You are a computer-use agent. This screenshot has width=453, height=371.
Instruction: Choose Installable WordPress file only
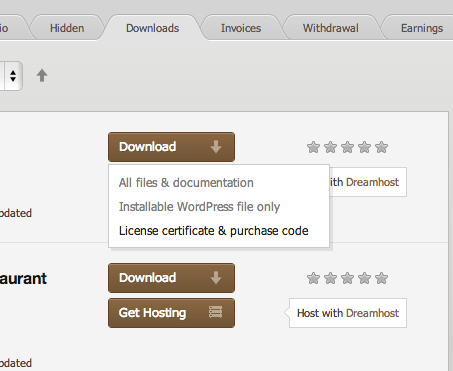(x=199, y=207)
